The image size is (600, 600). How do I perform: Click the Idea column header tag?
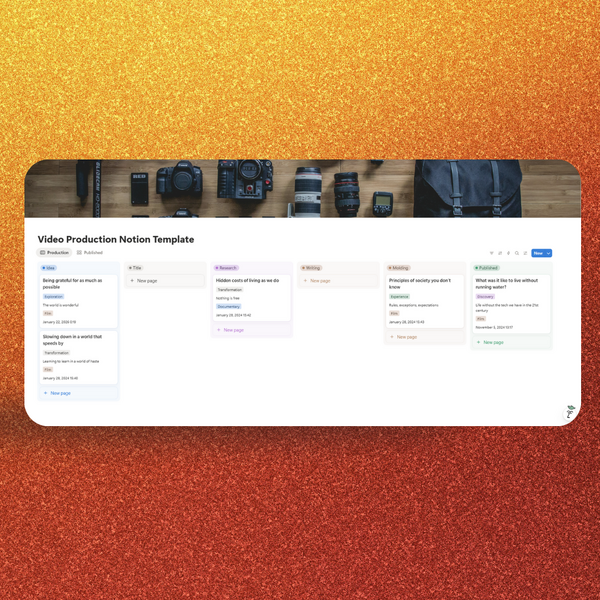[x=49, y=268]
